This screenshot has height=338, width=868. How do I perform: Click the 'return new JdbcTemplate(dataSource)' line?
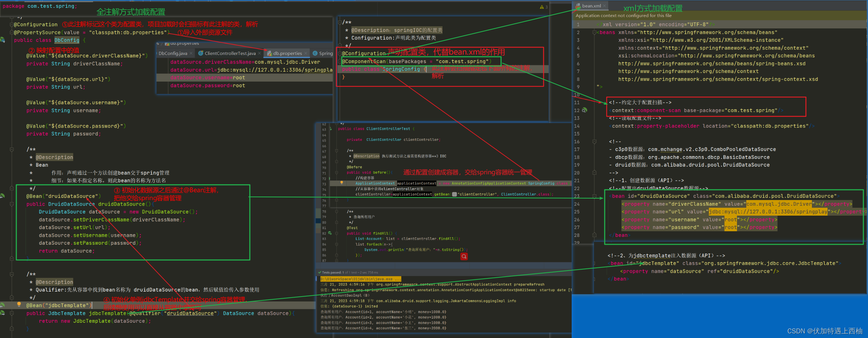click(95, 321)
